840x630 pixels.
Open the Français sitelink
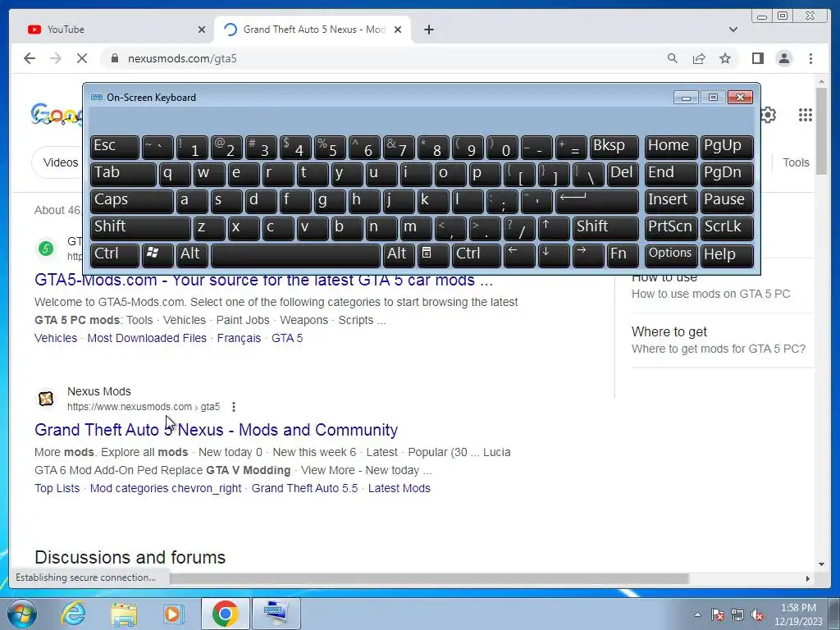[x=239, y=338]
